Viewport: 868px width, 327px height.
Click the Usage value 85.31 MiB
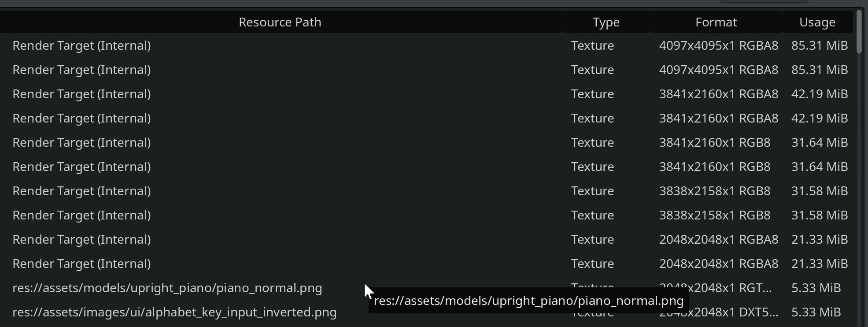[819, 45]
